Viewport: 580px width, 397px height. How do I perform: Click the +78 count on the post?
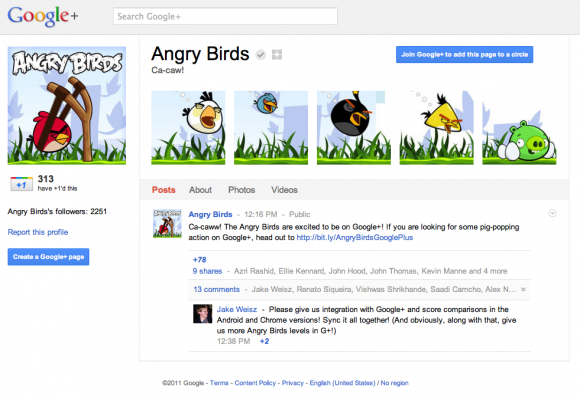pos(199,260)
